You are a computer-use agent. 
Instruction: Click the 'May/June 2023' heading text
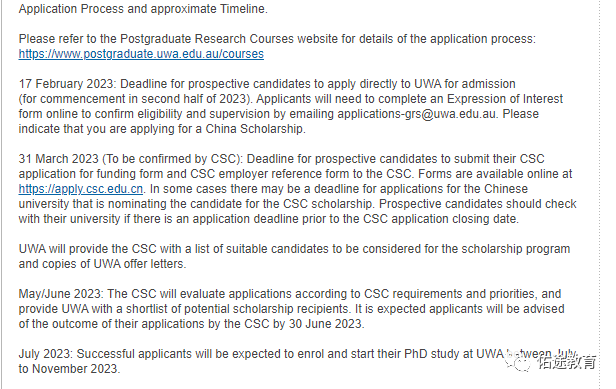[60, 294]
